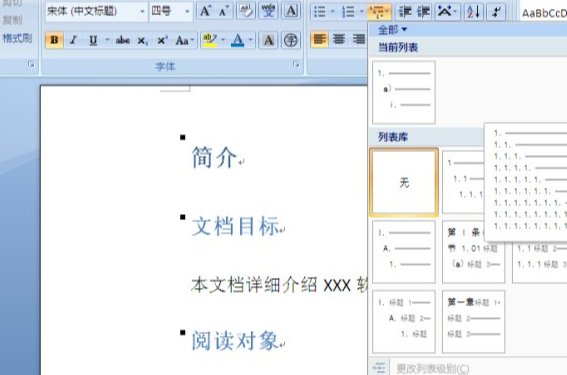Screen dimensions: 567x375
Task: Open the Clipboard dialog launcher
Action: [x=31, y=64]
